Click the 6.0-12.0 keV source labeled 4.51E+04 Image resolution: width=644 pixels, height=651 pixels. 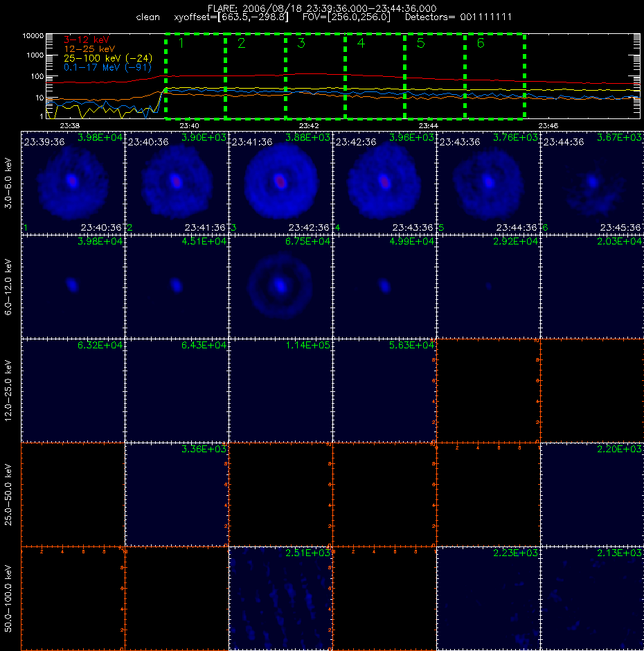[x=177, y=287]
